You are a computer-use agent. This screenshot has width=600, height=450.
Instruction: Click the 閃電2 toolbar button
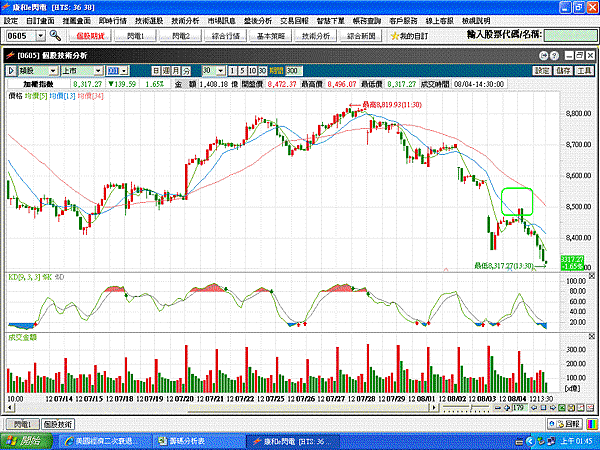tap(181, 36)
